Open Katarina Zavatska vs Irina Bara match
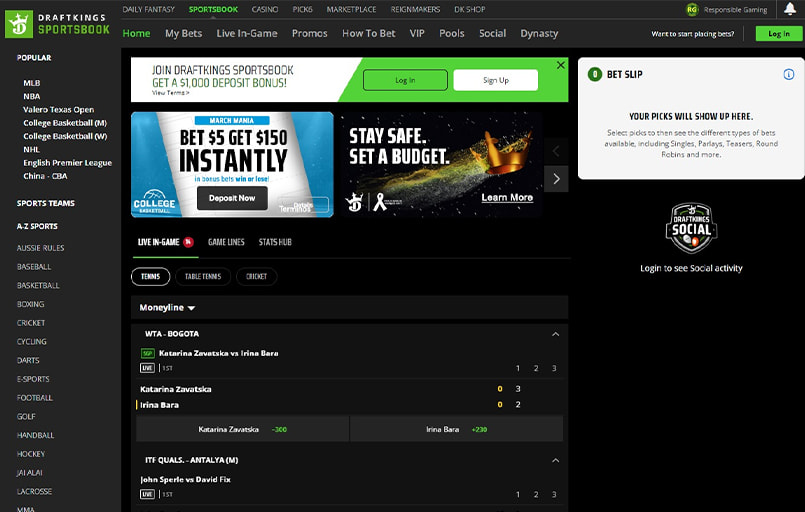Viewport: 805px width, 512px height. (219, 353)
